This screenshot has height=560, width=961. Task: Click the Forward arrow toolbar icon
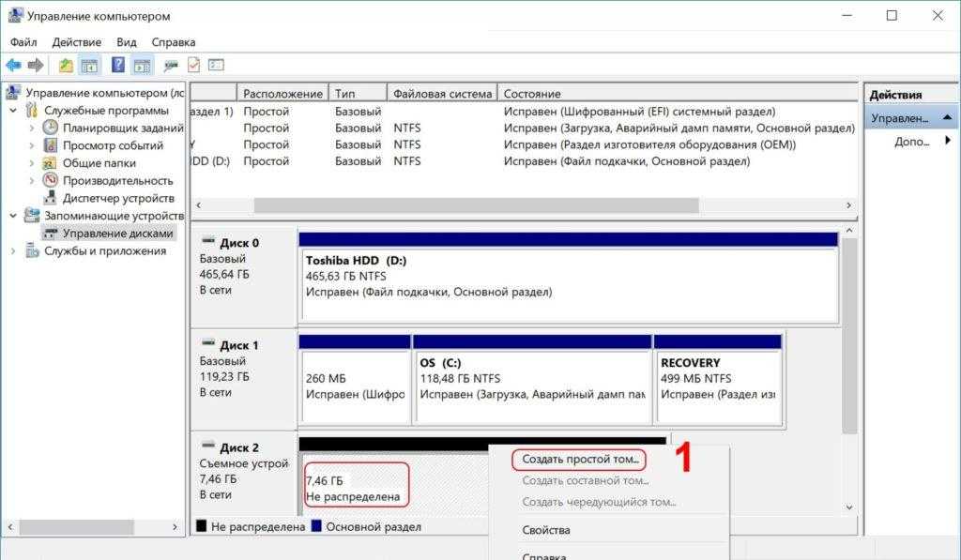coord(36,66)
